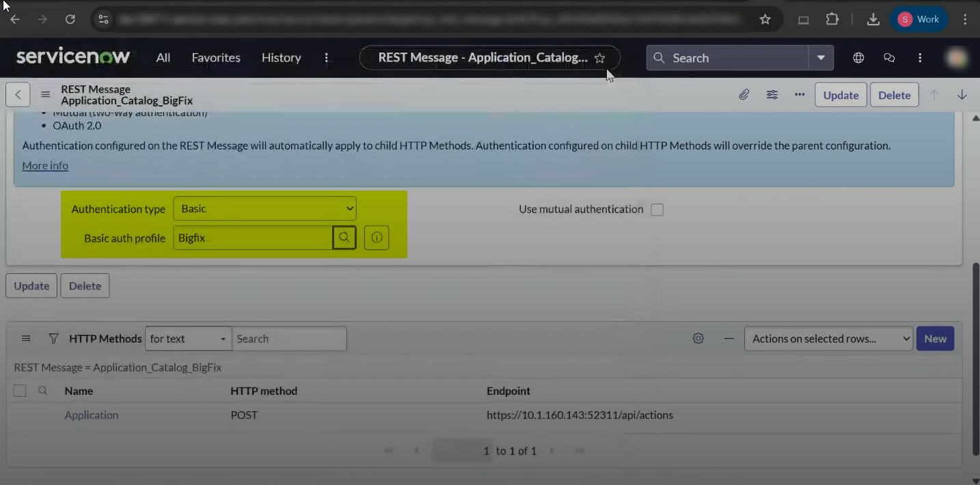Reload the browser page
The width and height of the screenshot is (980, 485).
click(x=70, y=19)
